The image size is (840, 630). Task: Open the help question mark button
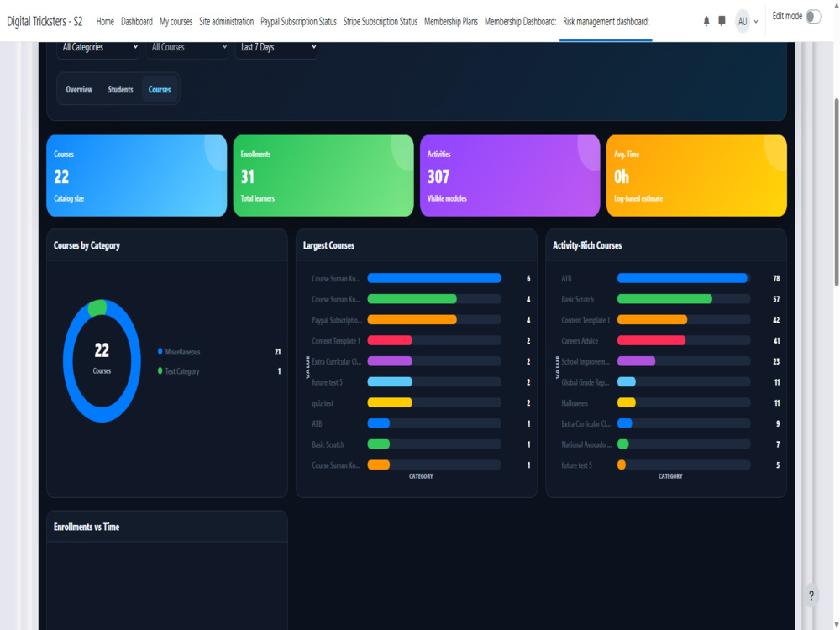[x=811, y=596]
